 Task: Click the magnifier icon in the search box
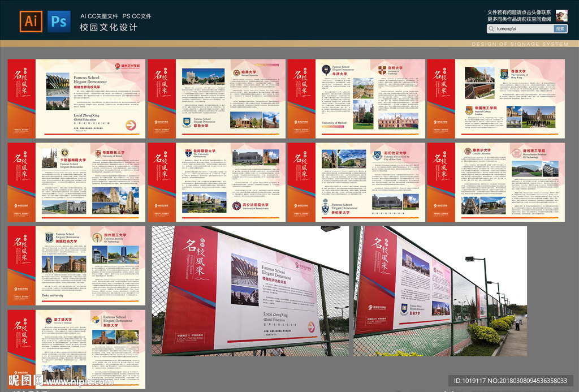[491, 29]
